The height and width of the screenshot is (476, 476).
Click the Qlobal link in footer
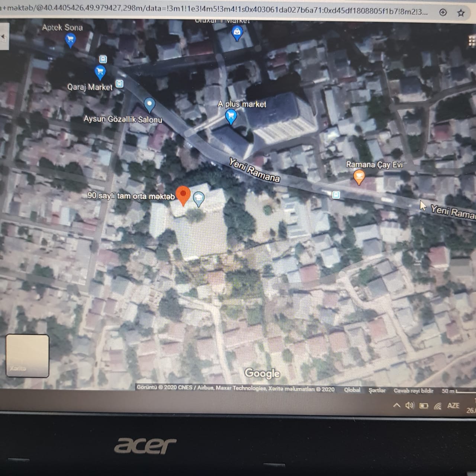[352, 390]
